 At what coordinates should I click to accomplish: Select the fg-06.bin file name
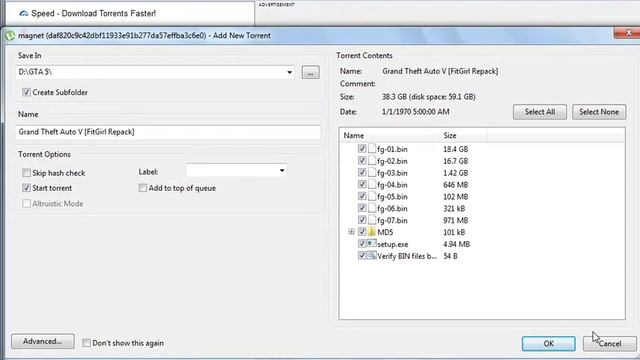pyautogui.click(x=392, y=209)
